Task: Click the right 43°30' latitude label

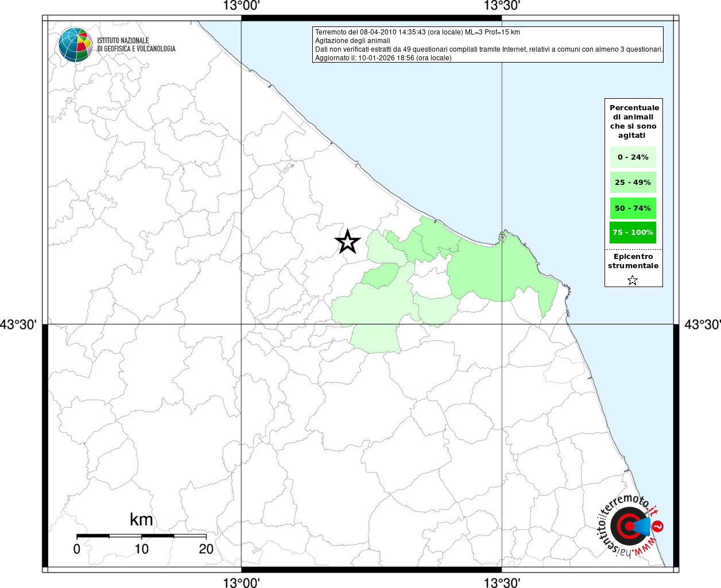Action: 702,325
